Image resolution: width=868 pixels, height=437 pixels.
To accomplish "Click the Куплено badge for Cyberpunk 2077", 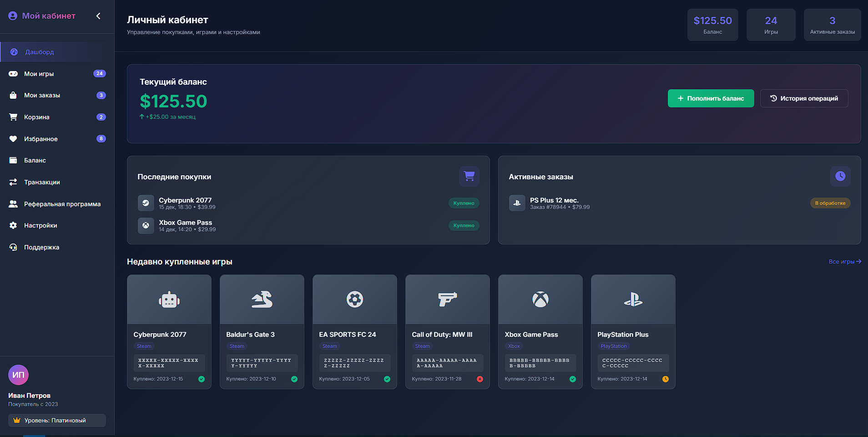I will 464,203.
